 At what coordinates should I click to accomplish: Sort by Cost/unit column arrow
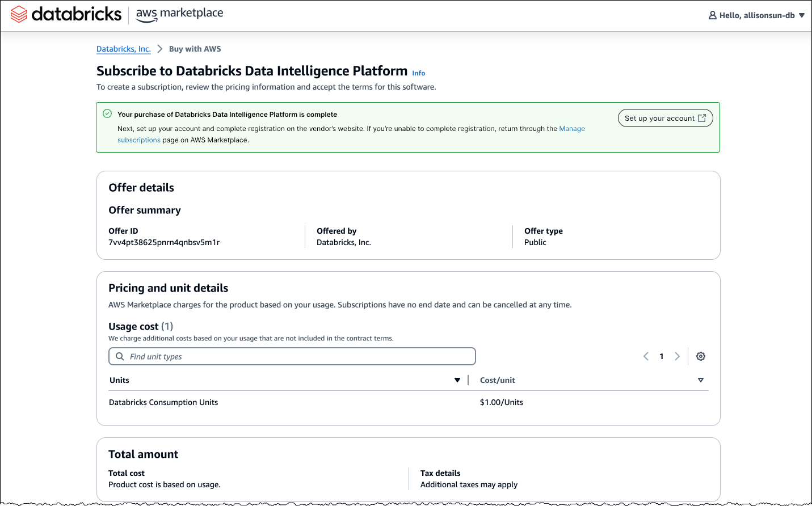pos(701,380)
